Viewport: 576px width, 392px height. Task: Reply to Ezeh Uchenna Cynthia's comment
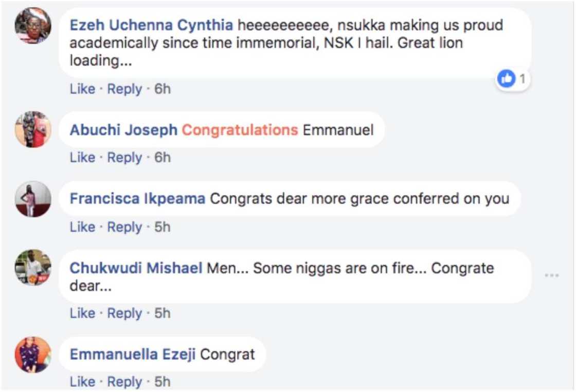(125, 88)
